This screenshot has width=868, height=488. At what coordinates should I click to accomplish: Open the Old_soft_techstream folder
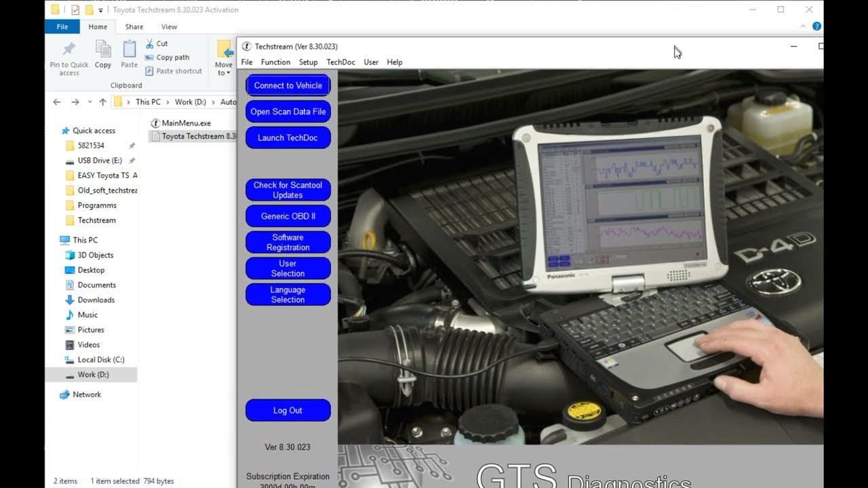(x=107, y=190)
